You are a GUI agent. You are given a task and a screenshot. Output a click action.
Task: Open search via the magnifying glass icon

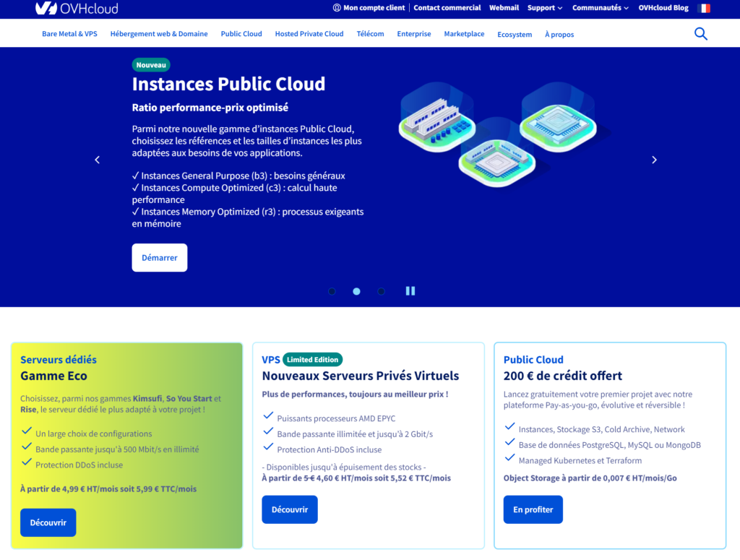tap(700, 33)
